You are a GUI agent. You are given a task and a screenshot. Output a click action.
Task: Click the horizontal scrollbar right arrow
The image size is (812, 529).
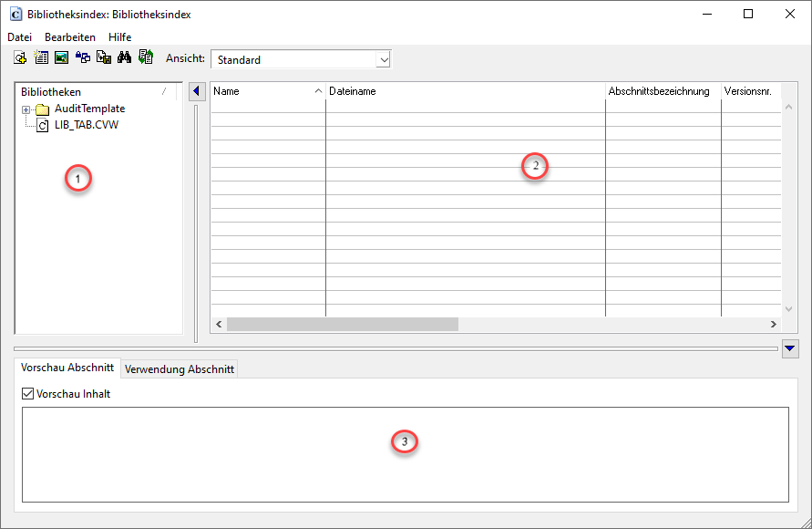pos(773,324)
